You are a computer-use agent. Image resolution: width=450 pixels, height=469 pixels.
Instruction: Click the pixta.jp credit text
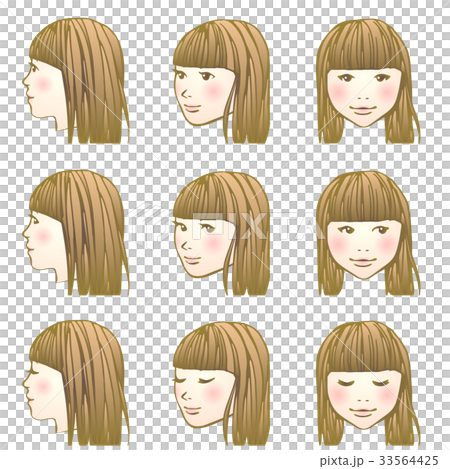point(341,461)
